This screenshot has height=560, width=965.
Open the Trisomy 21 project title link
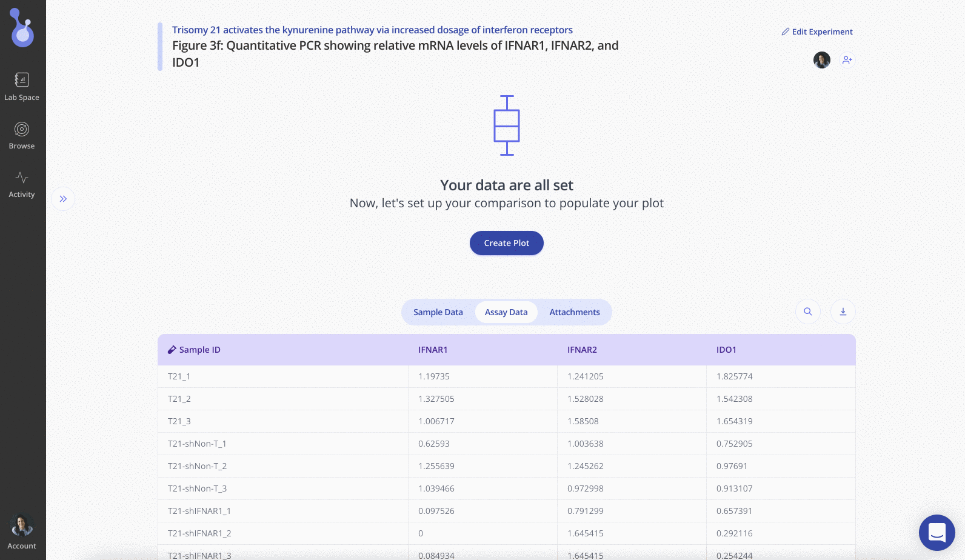pos(372,30)
